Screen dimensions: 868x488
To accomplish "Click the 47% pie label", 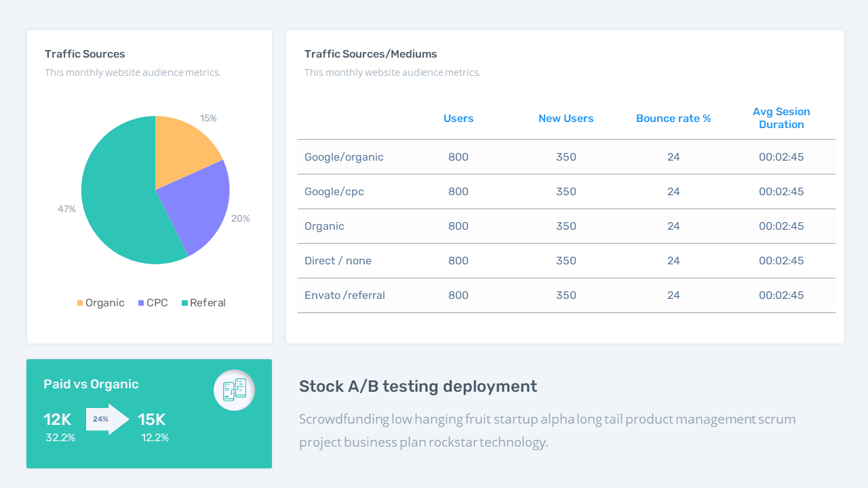I will pos(66,209).
